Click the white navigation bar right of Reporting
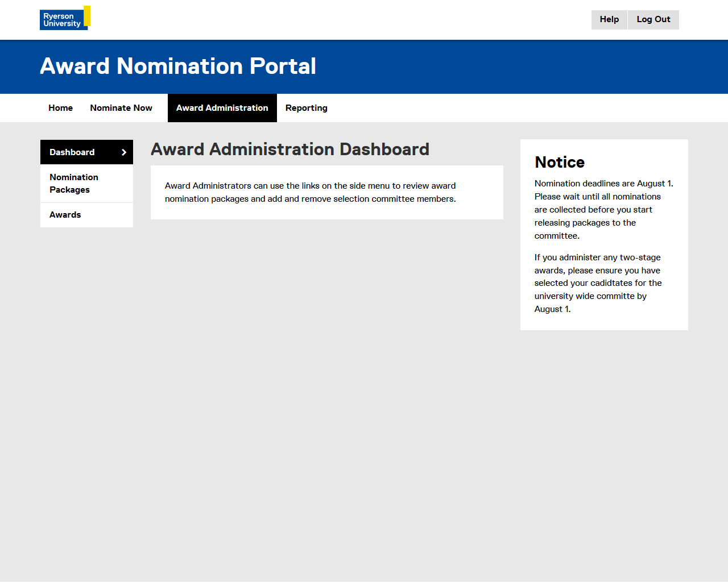The image size is (728, 582). point(512,108)
